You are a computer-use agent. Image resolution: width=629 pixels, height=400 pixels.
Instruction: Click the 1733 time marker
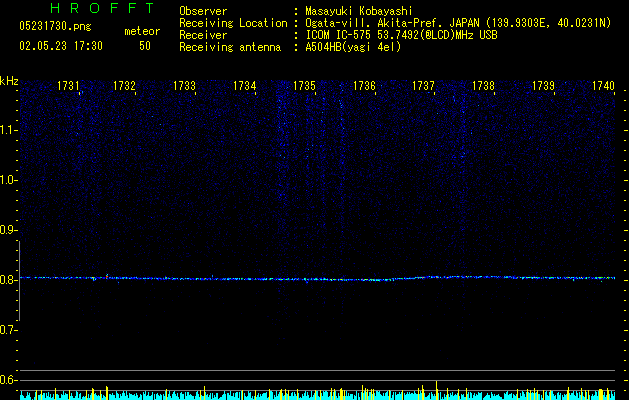tap(184, 86)
